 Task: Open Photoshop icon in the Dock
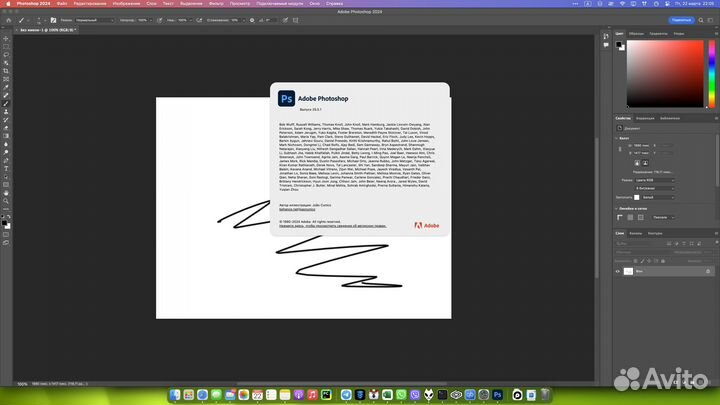[497, 395]
